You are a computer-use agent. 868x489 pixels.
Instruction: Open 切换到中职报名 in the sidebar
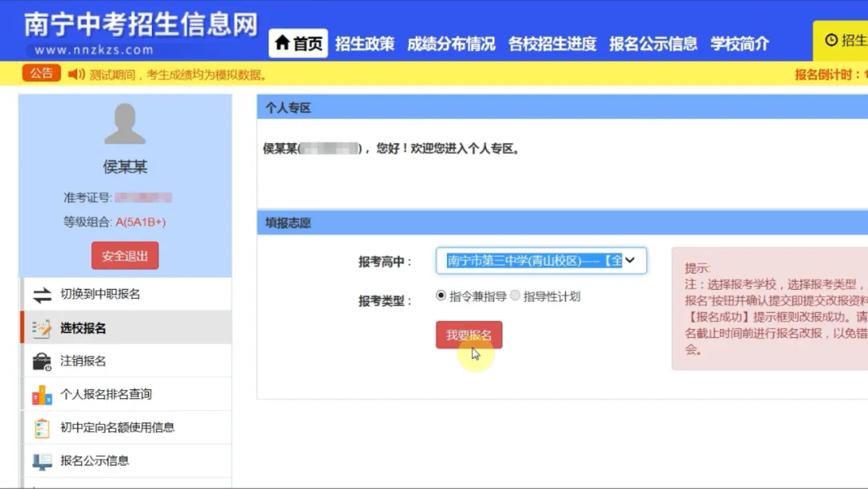[126, 295]
